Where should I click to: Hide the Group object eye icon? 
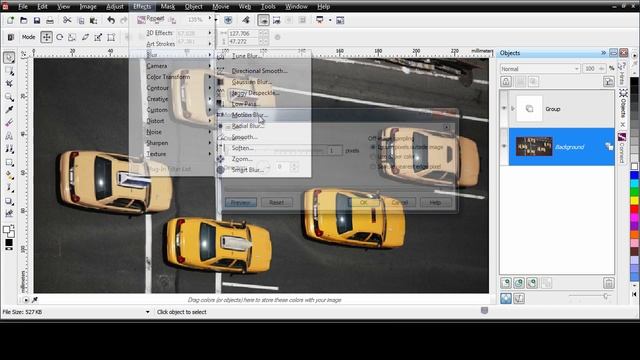[504, 109]
